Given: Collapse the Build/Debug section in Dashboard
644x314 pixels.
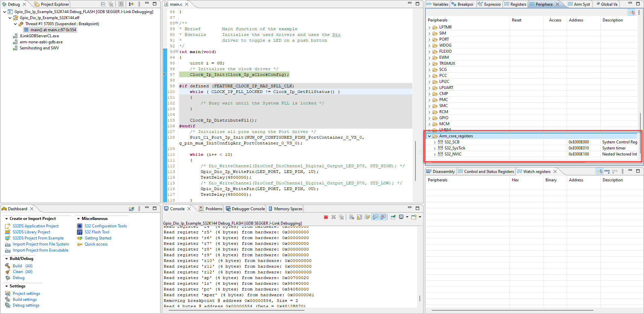Looking at the screenshot, I should (x=6, y=259).
